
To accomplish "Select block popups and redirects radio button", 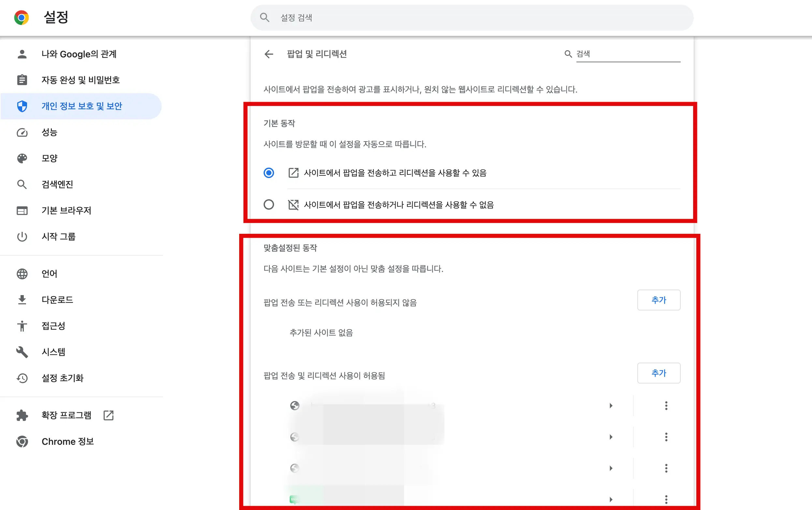I will [x=268, y=204].
